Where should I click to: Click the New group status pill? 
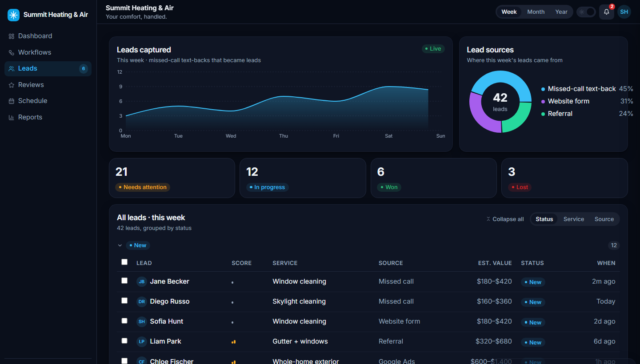click(138, 245)
